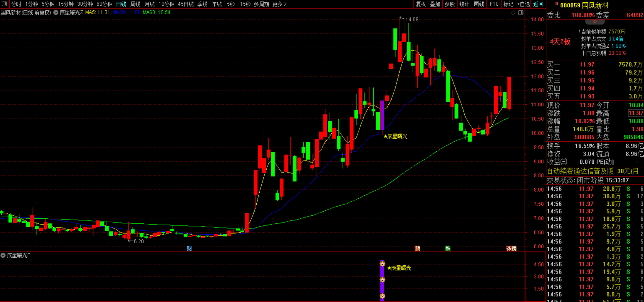
Task: Select the 日线 daily chart tab
Action: coord(121,4)
